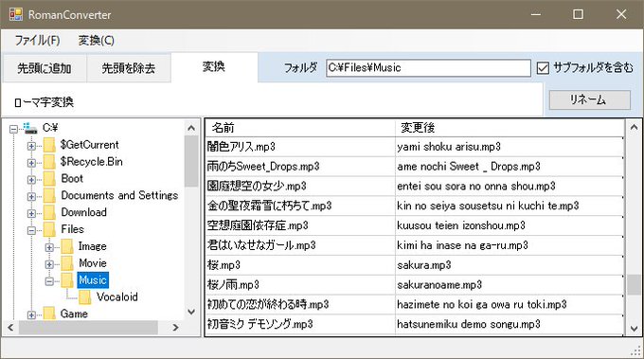644x359 pixels.
Task: Select the row 君はいなせなガール.mp3
Action: 414,245
